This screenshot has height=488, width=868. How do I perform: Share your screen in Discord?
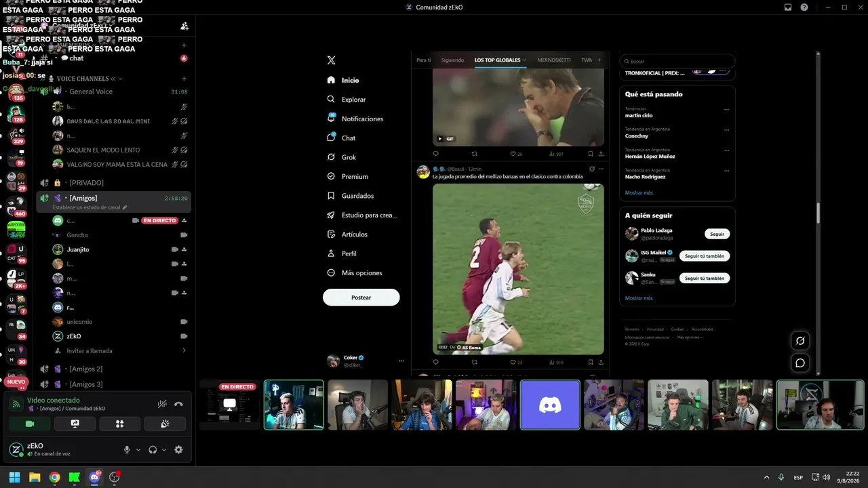75,424
